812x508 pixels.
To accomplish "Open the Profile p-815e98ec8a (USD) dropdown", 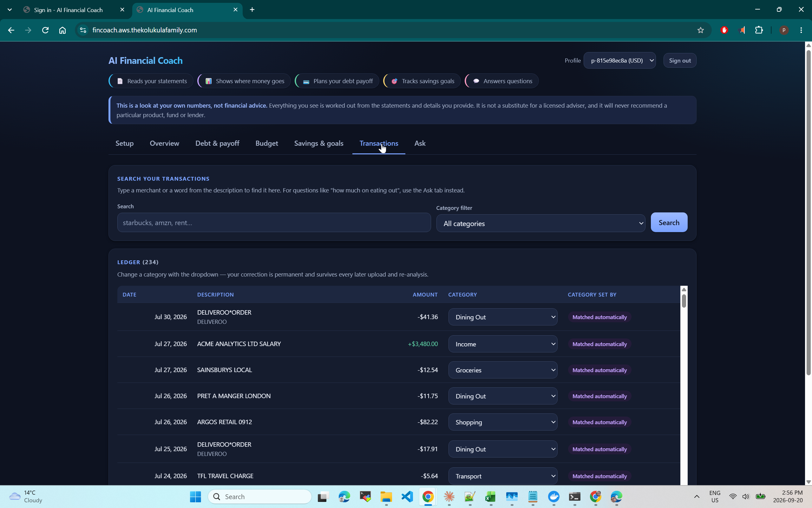I will click(x=619, y=60).
